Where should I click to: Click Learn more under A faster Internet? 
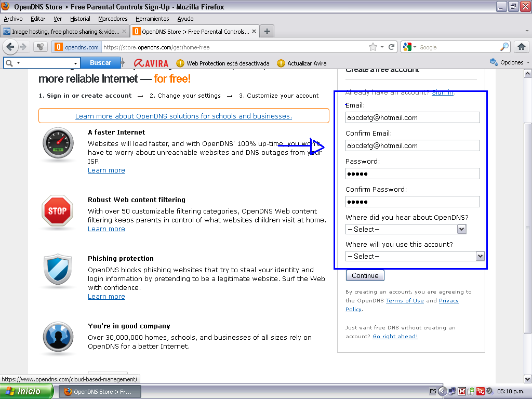(x=106, y=170)
